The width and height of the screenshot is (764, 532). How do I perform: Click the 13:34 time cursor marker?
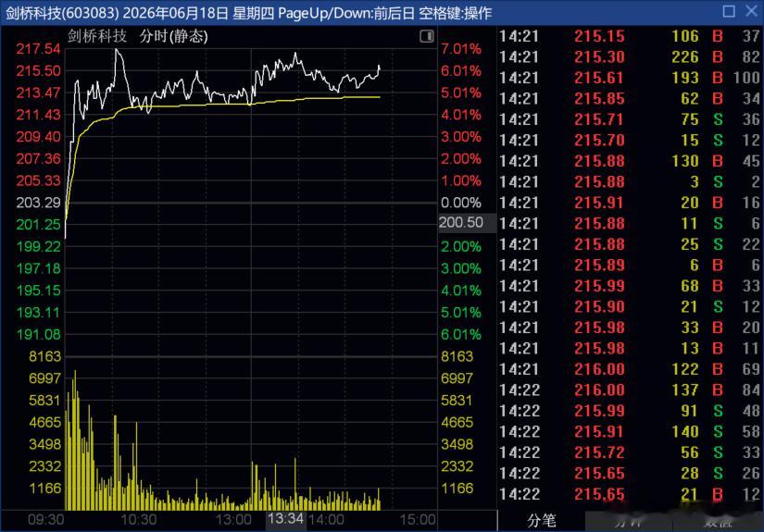(x=285, y=519)
